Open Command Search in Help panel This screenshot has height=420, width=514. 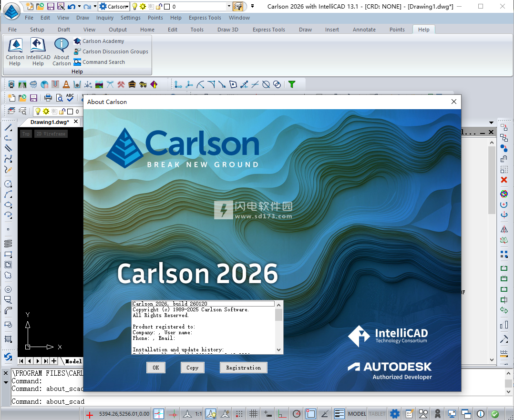click(103, 62)
